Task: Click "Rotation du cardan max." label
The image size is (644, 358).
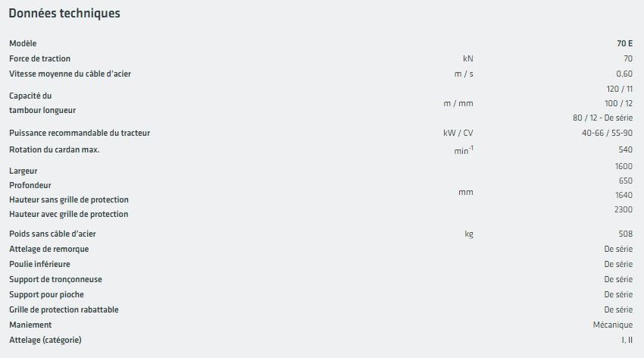Action: point(55,149)
